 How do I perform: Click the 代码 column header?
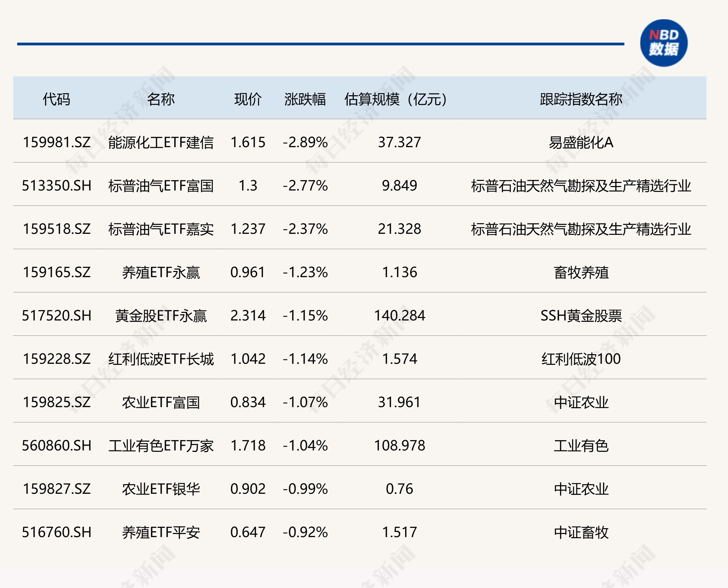56,99
